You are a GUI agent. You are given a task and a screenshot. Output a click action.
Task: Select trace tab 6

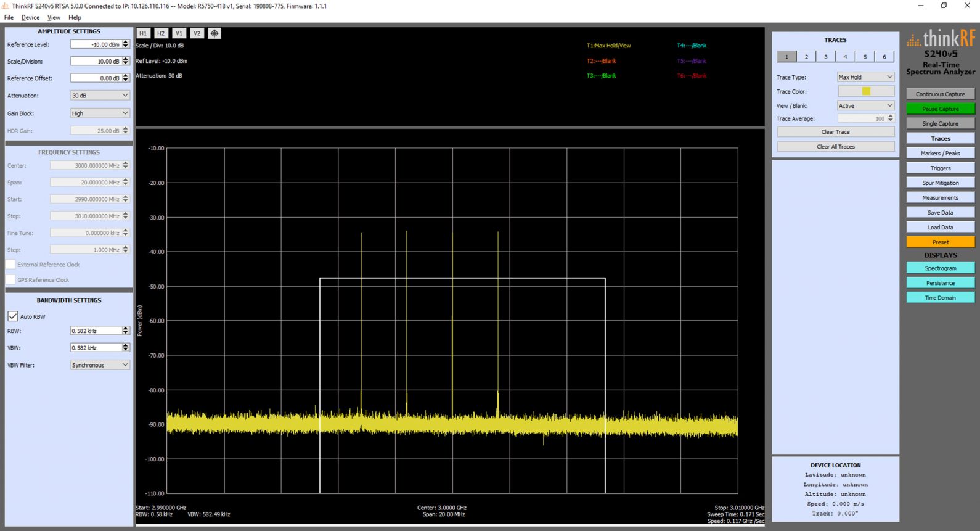click(x=884, y=57)
